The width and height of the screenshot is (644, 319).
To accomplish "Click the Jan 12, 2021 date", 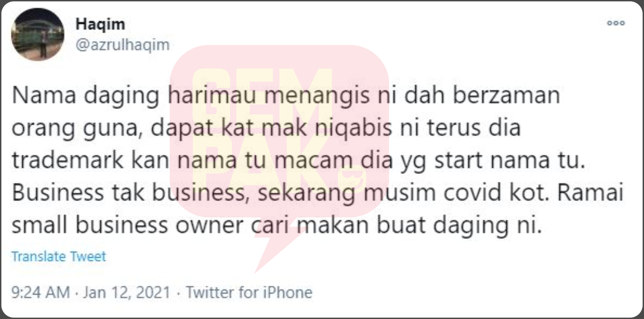I will 127,292.
